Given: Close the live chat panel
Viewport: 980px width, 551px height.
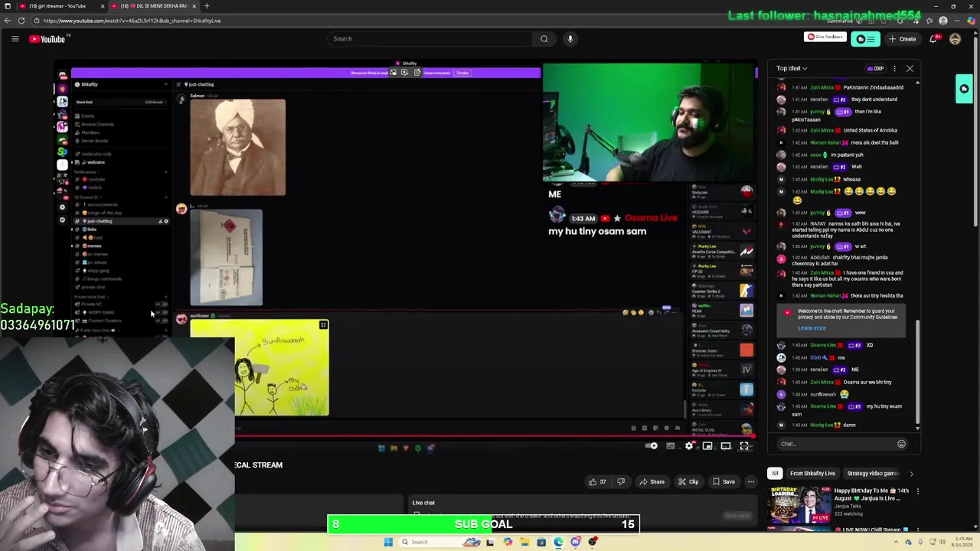Looking at the screenshot, I should click(910, 68).
